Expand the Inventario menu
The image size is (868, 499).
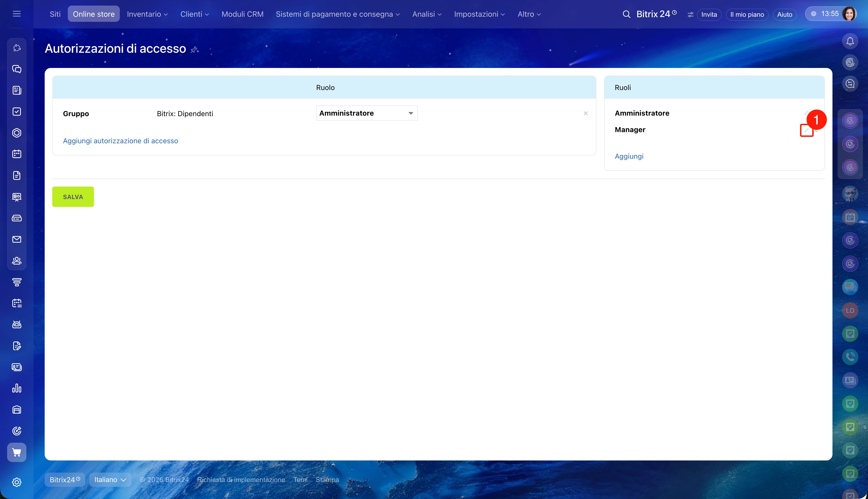click(x=147, y=14)
